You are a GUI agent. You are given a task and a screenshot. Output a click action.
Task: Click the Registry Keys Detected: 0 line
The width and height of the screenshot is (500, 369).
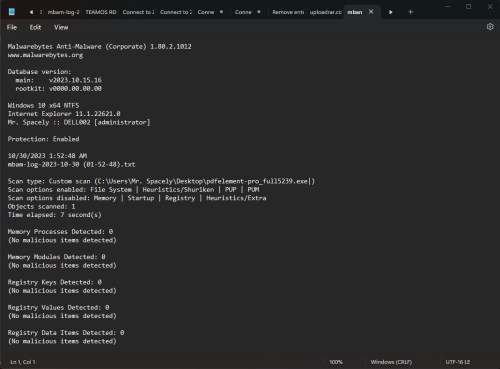[x=55, y=282]
